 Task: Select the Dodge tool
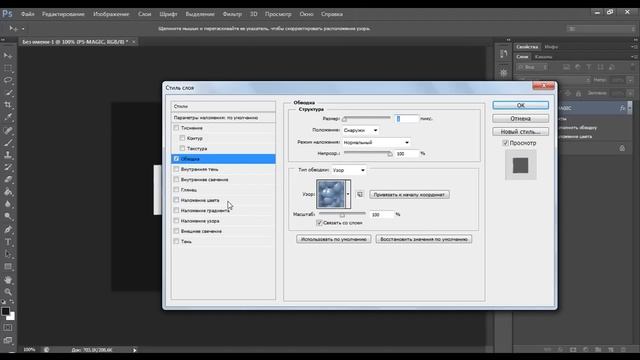coord(8,216)
